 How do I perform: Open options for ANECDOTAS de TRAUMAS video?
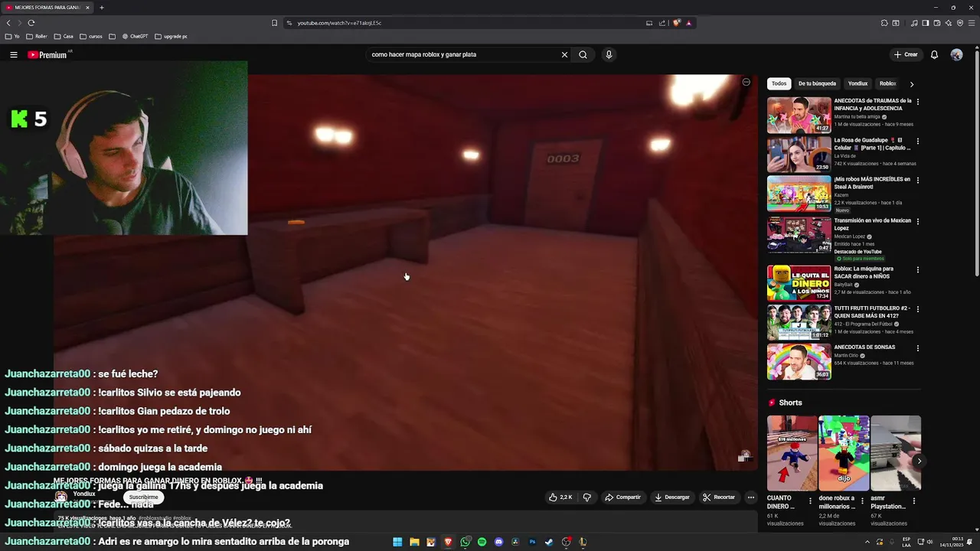917,102
